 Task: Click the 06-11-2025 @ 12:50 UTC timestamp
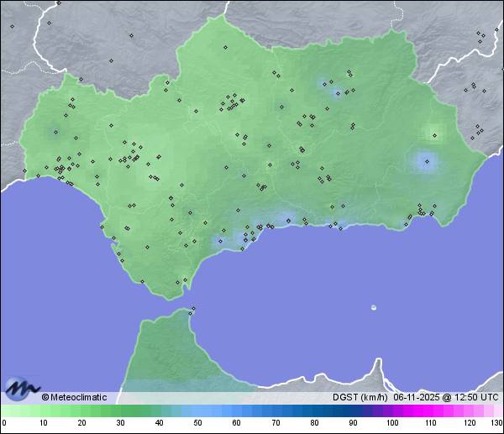click(446, 397)
